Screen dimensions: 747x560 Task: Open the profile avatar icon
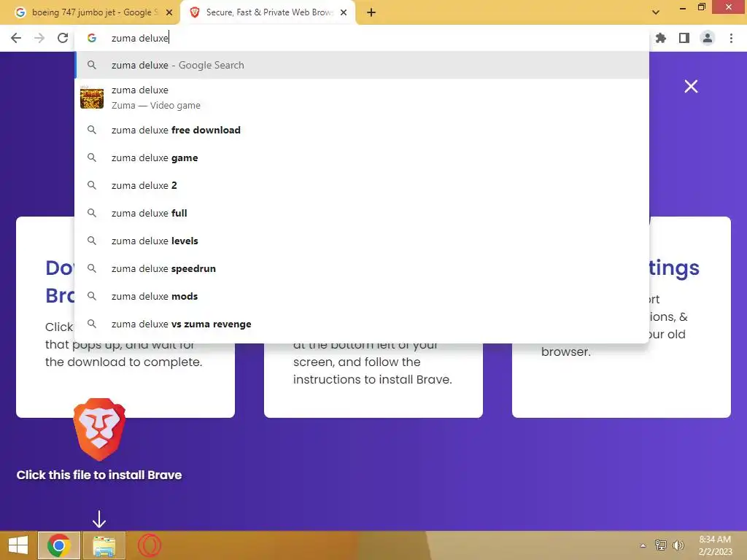(708, 38)
